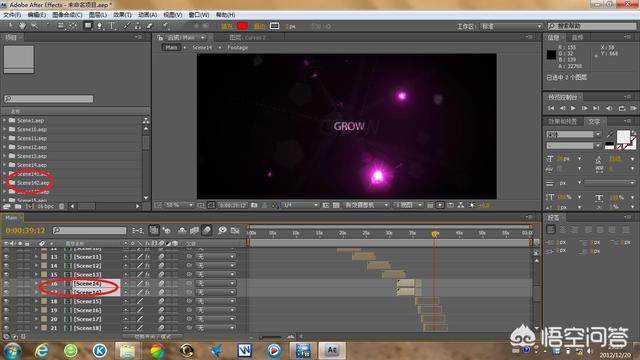This screenshot has width=640, height=360.
Task: Jump to first frame in preview controls
Action: pos(551,108)
